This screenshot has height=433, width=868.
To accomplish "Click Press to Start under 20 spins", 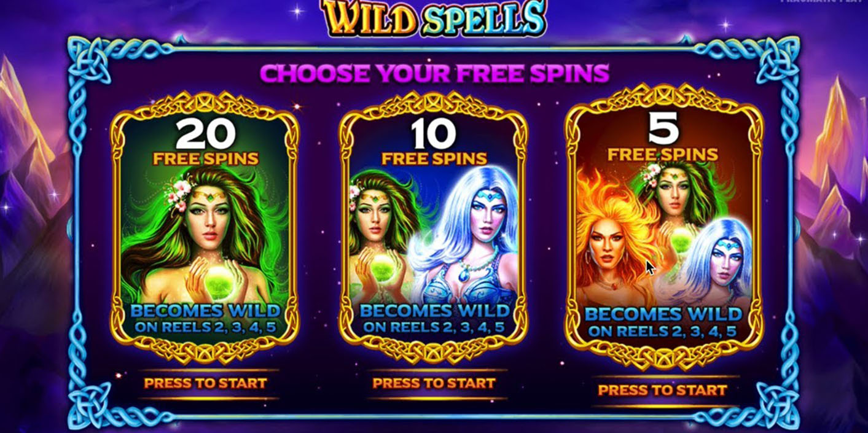I will pos(205,383).
